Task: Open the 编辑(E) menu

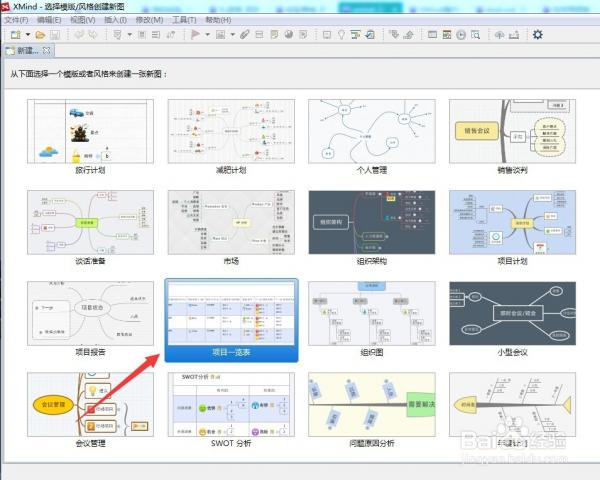Action: tap(49, 20)
